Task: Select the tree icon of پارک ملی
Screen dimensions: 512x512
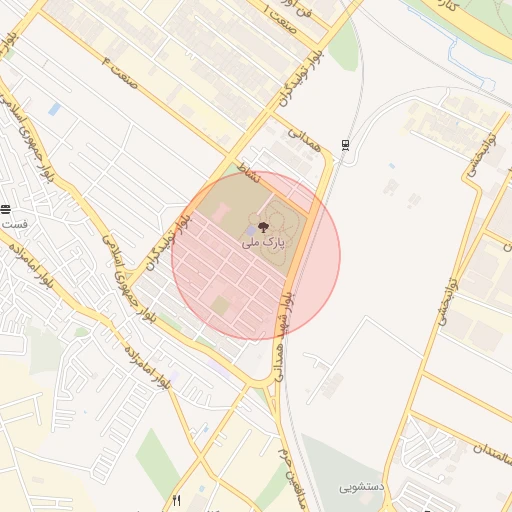Action: (x=263, y=228)
